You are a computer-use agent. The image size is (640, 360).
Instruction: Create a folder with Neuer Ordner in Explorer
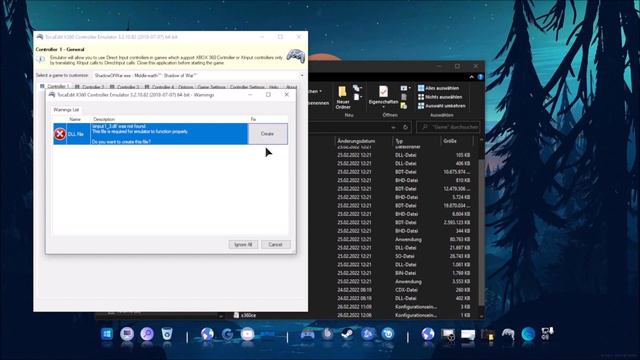[343, 97]
